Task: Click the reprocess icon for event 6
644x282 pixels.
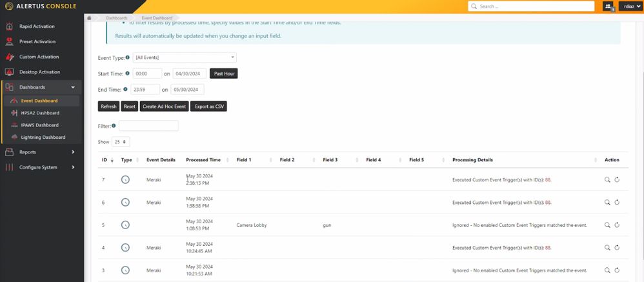Action: tap(617, 202)
